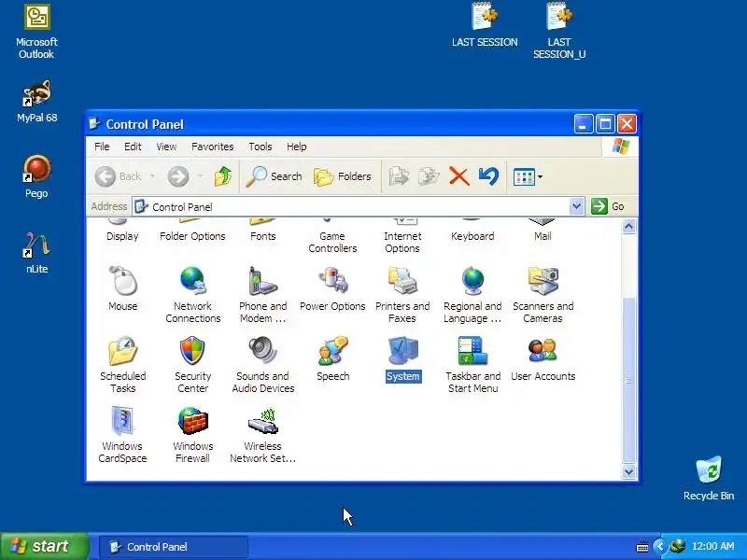Open Scanners and Cameras icon
The width and height of the screenshot is (747, 560).
[x=543, y=282]
